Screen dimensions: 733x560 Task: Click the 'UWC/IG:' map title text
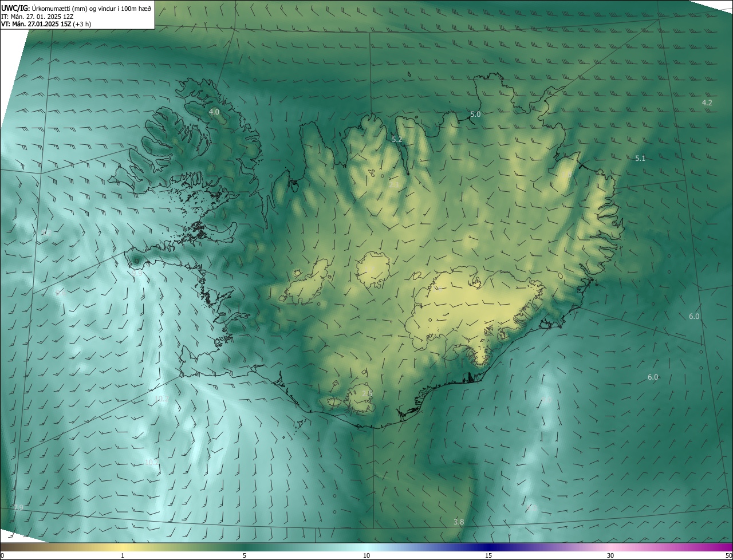pyautogui.click(x=15, y=7)
